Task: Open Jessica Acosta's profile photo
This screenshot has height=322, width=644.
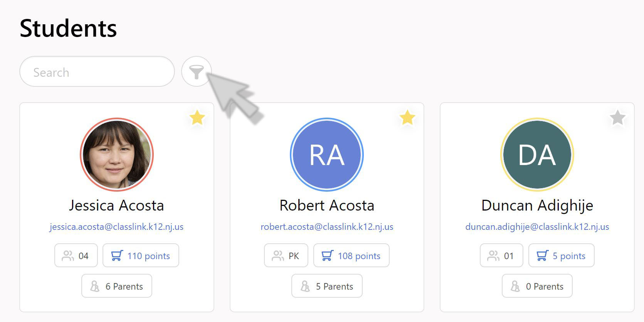Action: 117,155
